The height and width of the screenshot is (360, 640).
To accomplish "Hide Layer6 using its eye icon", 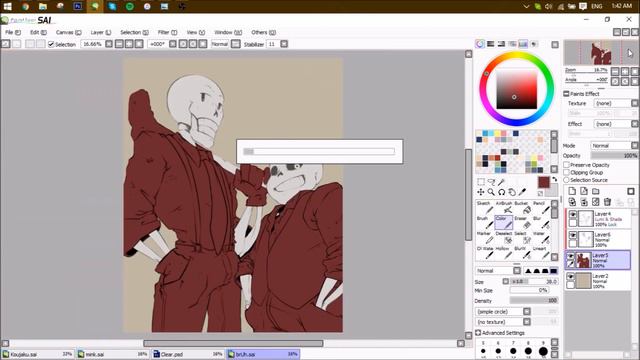I will point(573,236).
